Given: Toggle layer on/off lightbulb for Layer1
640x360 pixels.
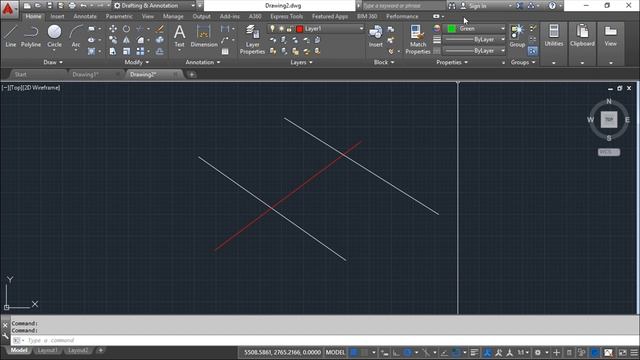Looking at the screenshot, I should (x=273, y=29).
